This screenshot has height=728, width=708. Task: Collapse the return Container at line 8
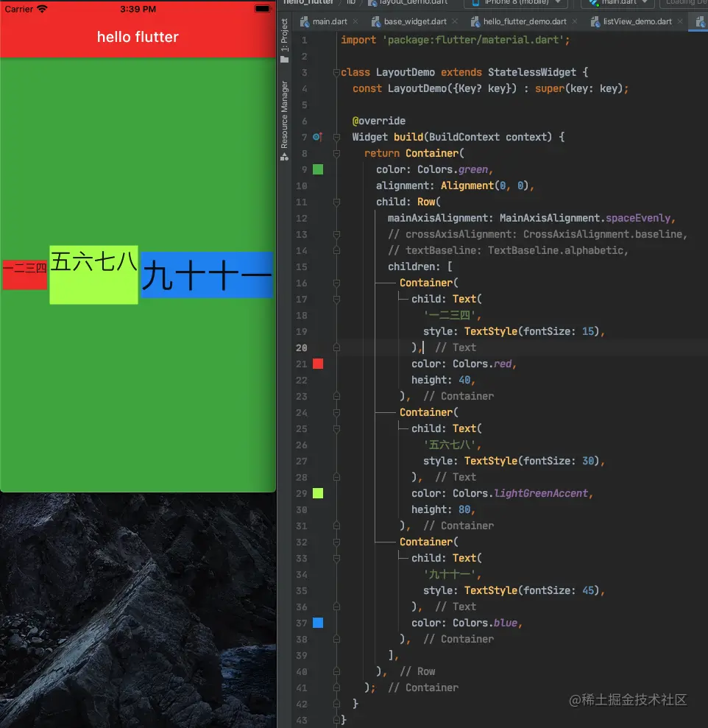coord(336,153)
